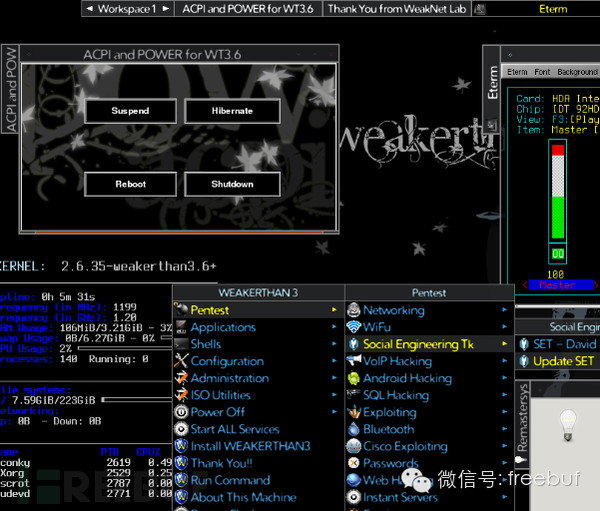Click udevd process row in list
Viewport: 600px width, 511px height.
tap(86, 493)
